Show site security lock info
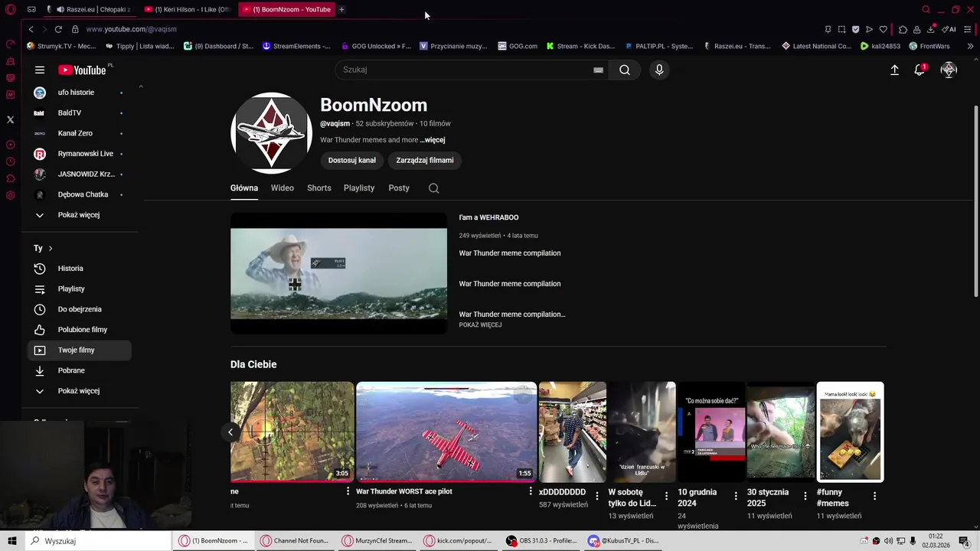 point(75,29)
